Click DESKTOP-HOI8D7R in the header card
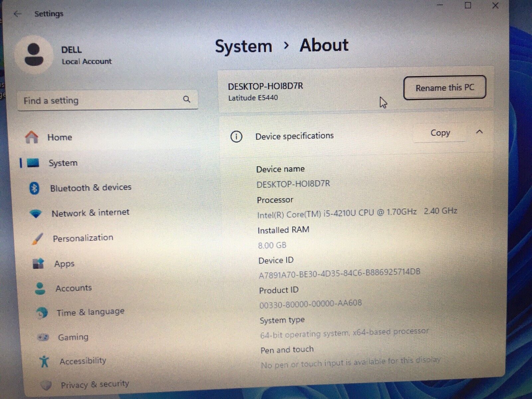 (x=265, y=86)
